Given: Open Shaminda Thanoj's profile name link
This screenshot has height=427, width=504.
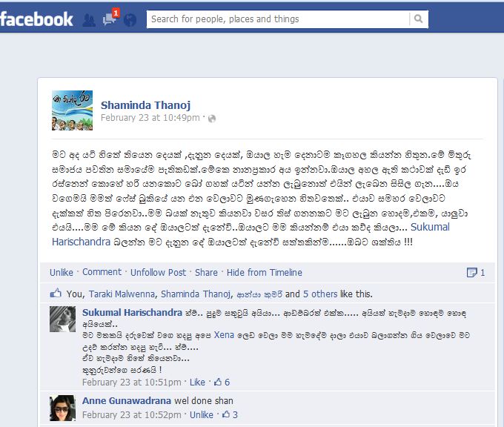Looking at the screenshot, I should pos(145,105).
